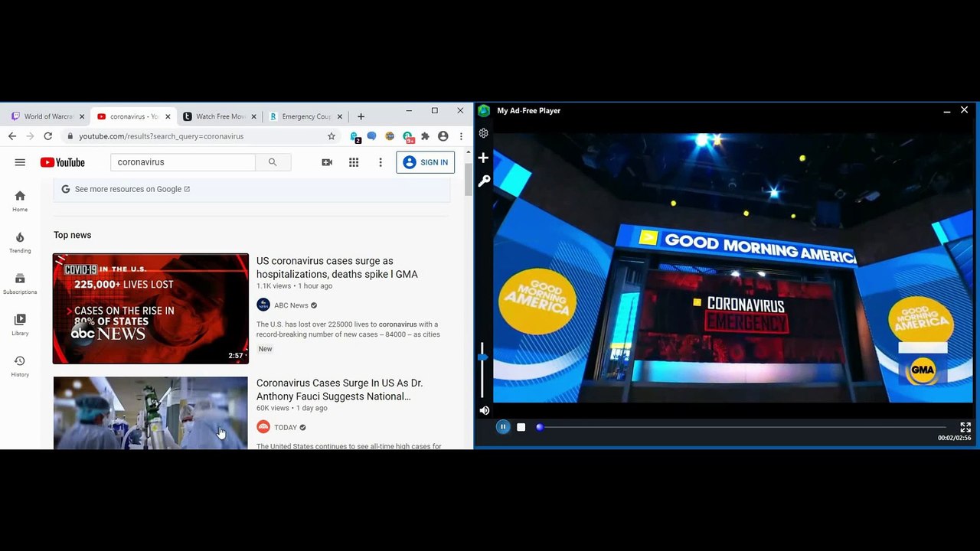The width and height of the screenshot is (980, 551).
Task: Click the key icon in My Ad-Free Player
Action: pos(484,181)
